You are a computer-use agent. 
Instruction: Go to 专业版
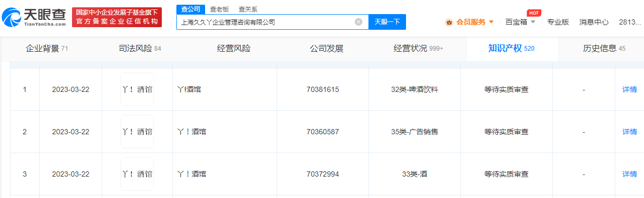click(558, 22)
